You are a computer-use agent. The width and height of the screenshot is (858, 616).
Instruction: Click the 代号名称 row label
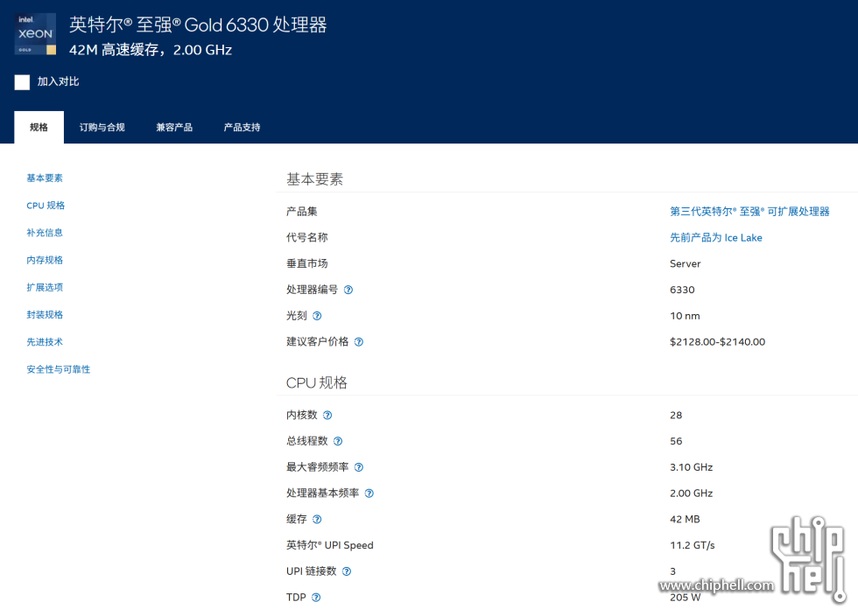tap(307, 237)
